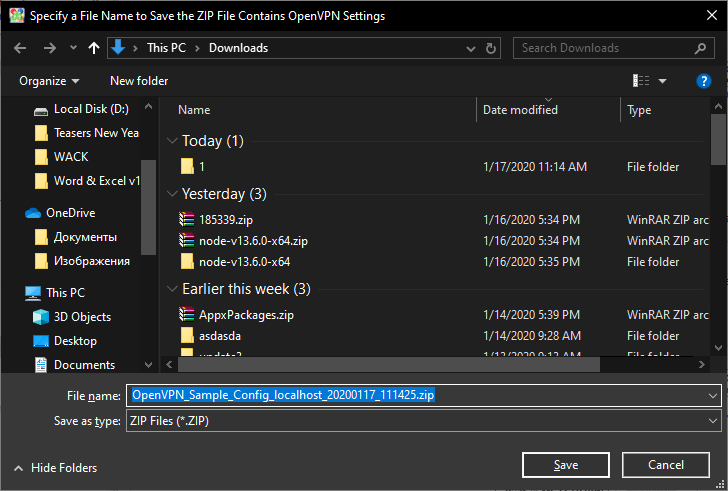The height and width of the screenshot is (491, 728).
Task: Open the File name history dropdown
Action: (711, 395)
